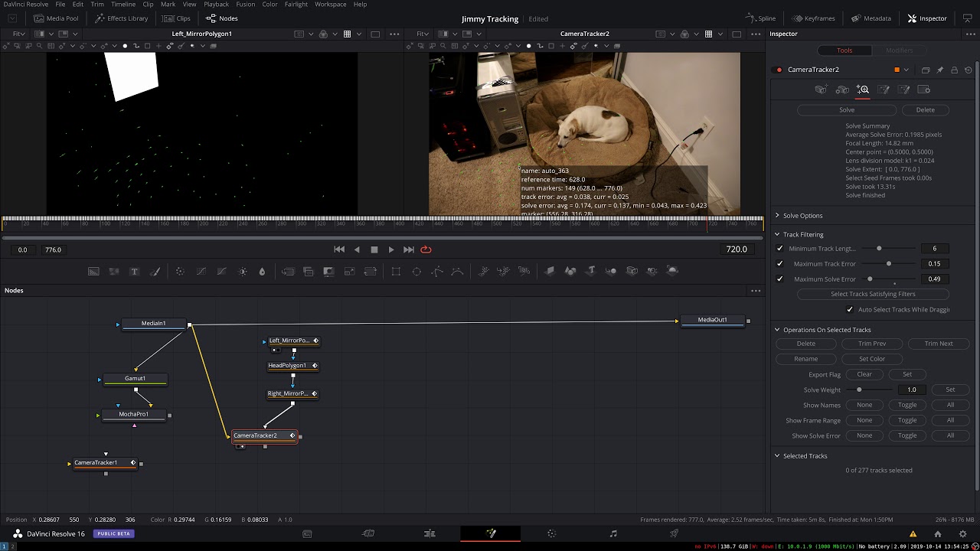The height and width of the screenshot is (551, 980).
Task: Click the Solve button
Action: pos(847,110)
